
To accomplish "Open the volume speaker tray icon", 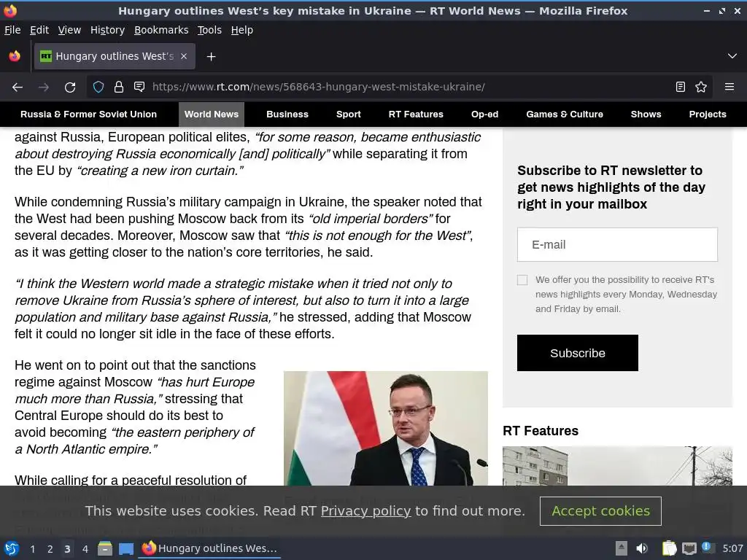I will (x=642, y=548).
